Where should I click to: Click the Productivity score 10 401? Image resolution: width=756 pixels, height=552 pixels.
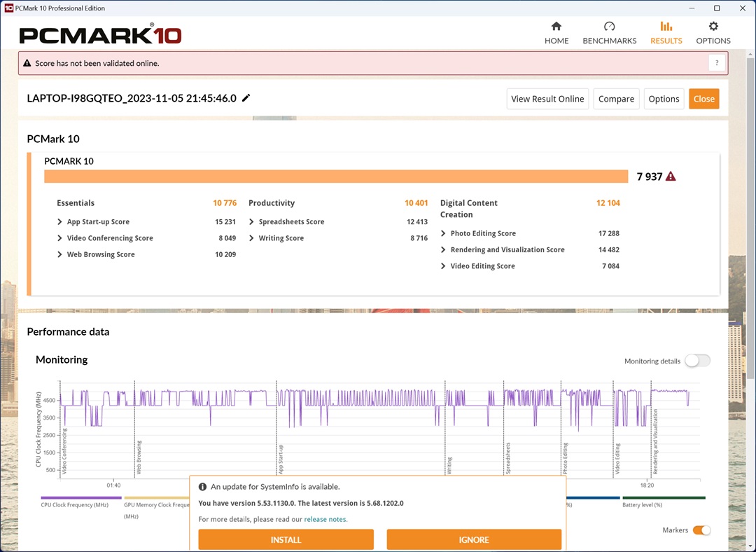pyautogui.click(x=416, y=203)
